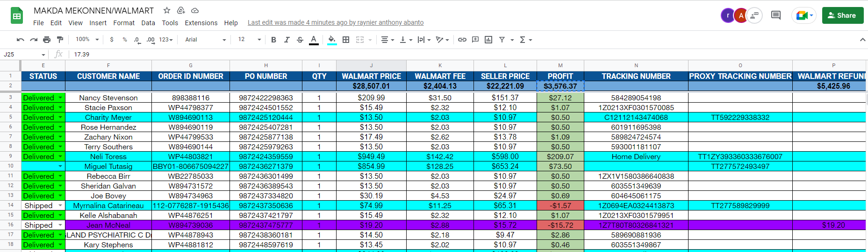Click the fx formula icon
The width and height of the screenshot is (868, 252).
[x=58, y=54]
